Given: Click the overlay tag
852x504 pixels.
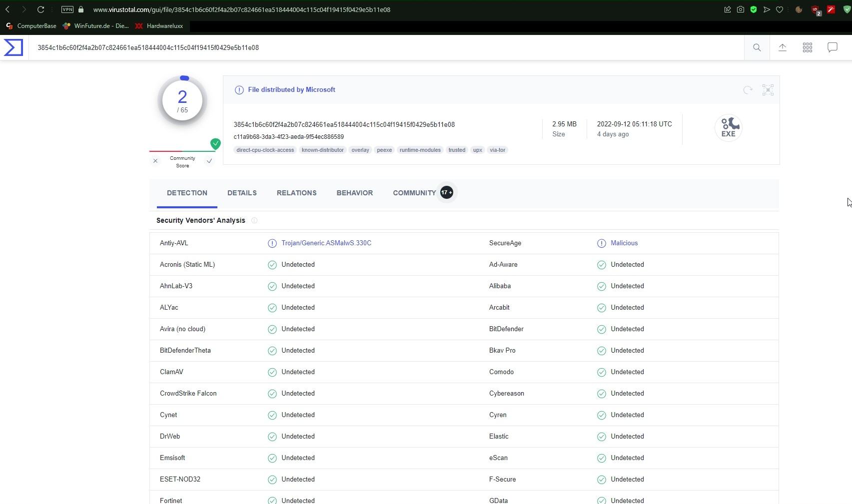Looking at the screenshot, I should click(360, 150).
